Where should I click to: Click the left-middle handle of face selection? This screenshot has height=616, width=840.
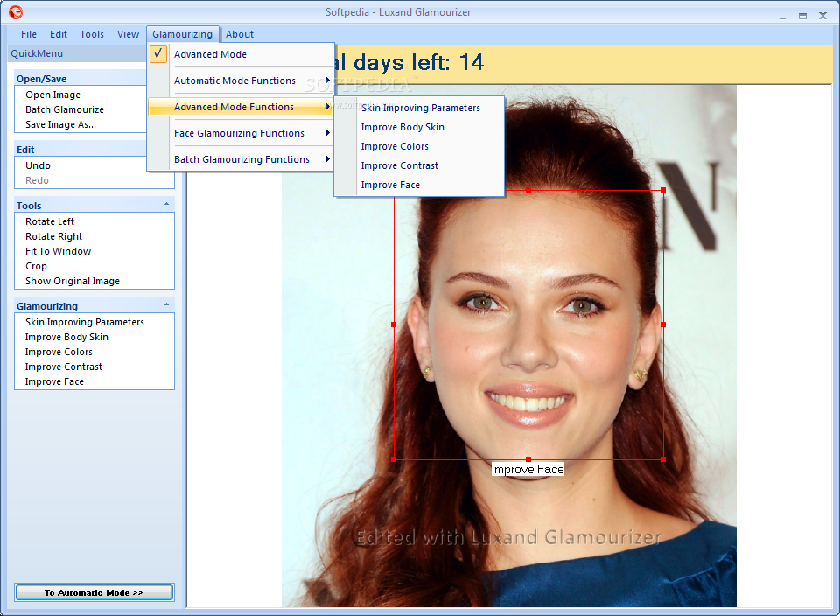point(394,325)
